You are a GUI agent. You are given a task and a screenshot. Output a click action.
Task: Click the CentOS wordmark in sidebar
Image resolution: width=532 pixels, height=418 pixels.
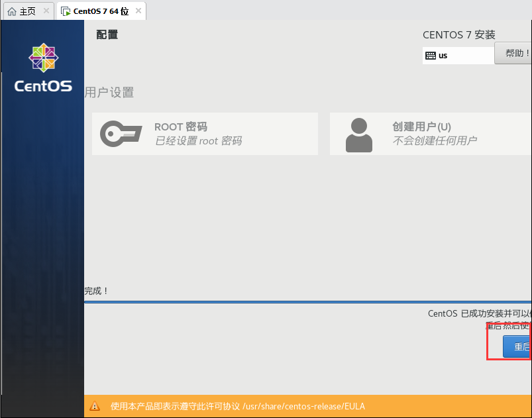point(43,86)
